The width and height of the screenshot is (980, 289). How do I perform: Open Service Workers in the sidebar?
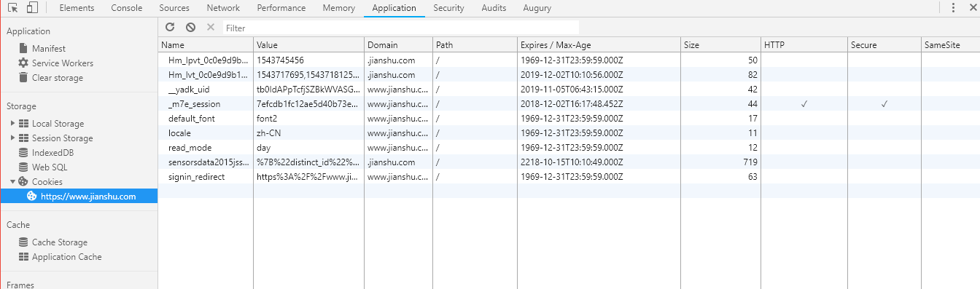tap(63, 63)
